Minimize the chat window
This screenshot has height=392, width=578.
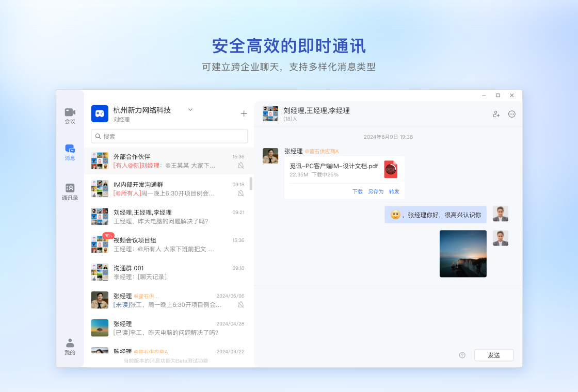pyautogui.click(x=484, y=95)
